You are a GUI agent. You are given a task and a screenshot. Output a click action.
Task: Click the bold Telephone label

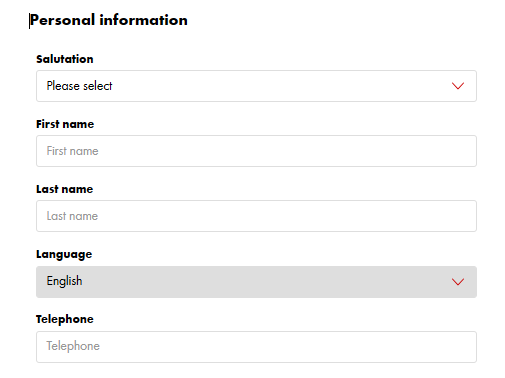coord(65,319)
